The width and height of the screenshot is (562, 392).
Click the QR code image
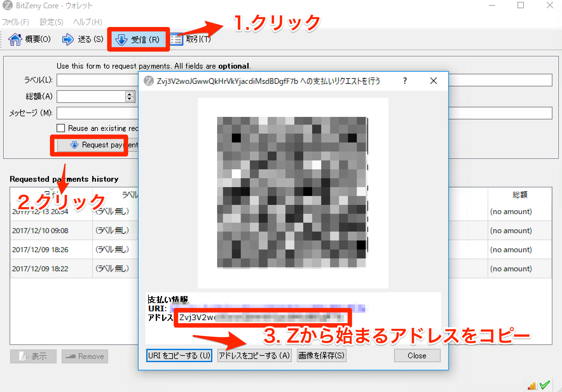pyautogui.click(x=293, y=193)
